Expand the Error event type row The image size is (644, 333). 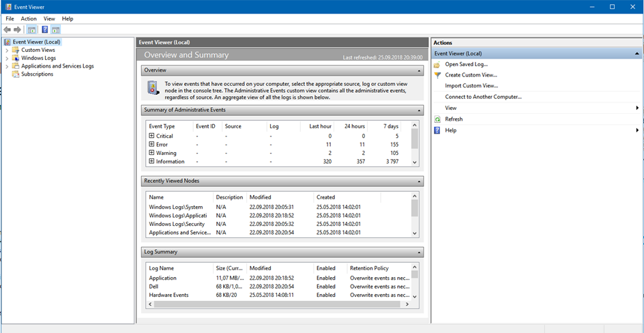pos(152,145)
